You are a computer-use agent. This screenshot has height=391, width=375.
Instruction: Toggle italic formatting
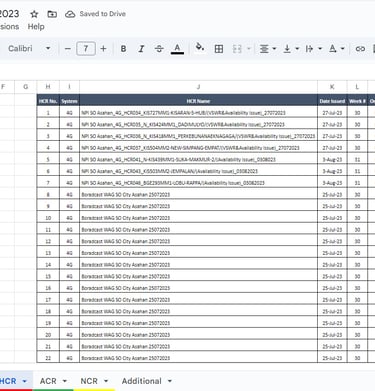click(141, 49)
